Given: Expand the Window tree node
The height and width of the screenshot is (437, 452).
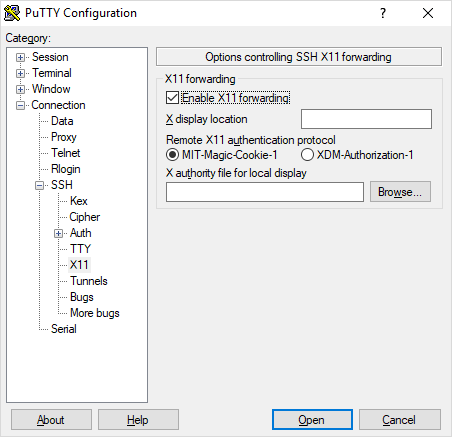Looking at the screenshot, I should pyautogui.click(x=20, y=89).
